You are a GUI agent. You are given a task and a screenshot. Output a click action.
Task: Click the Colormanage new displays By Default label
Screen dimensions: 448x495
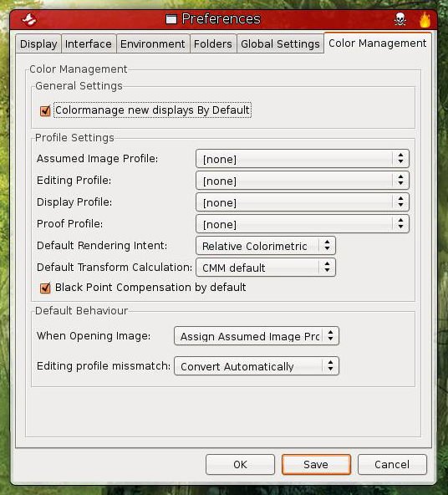[152, 110]
